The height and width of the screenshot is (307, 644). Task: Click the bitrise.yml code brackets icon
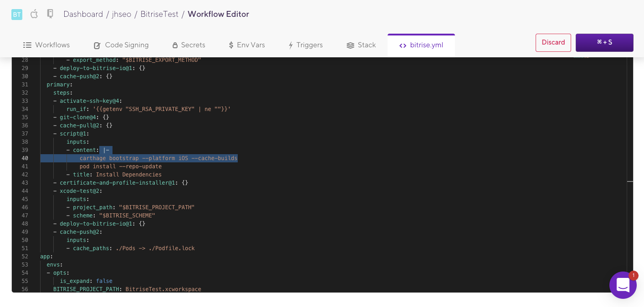coord(403,45)
